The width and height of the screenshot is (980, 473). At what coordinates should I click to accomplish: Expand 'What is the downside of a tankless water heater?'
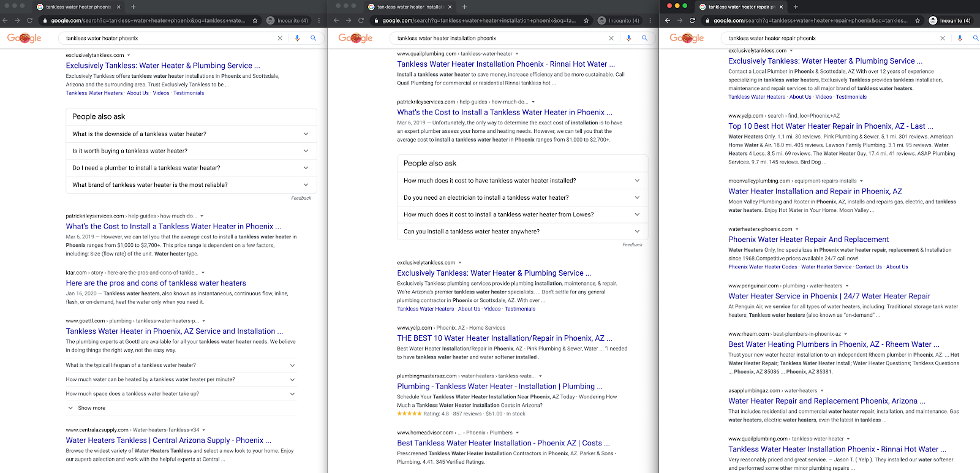click(x=191, y=134)
